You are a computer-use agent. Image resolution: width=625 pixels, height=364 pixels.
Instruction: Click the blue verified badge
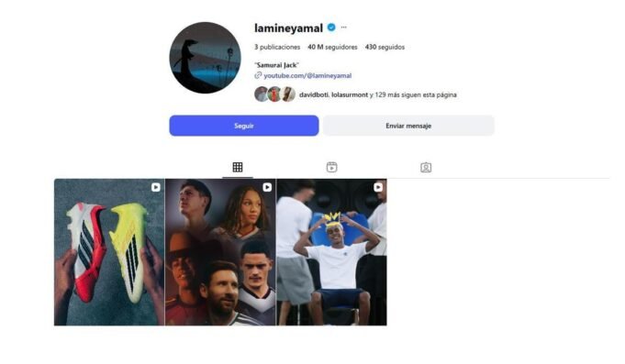(331, 28)
